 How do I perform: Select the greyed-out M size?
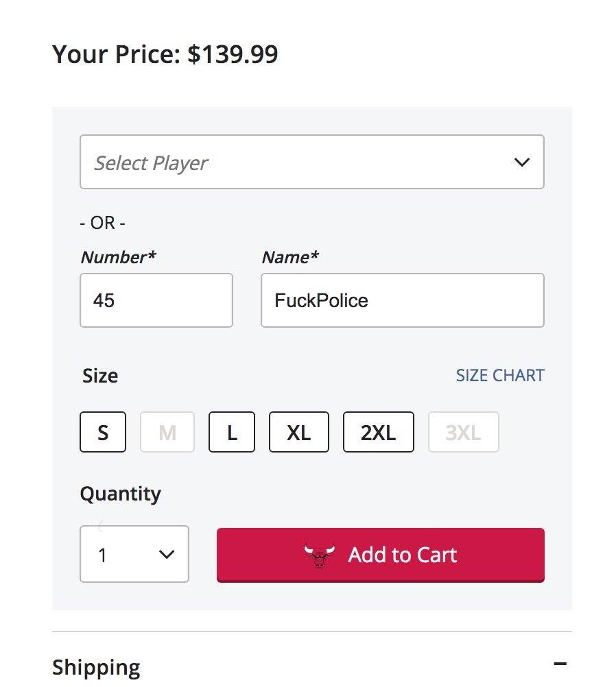167,432
